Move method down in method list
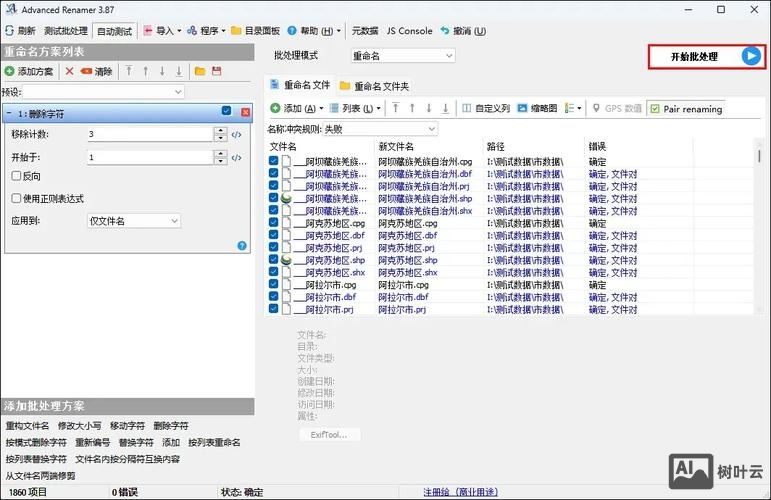 pos(162,71)
